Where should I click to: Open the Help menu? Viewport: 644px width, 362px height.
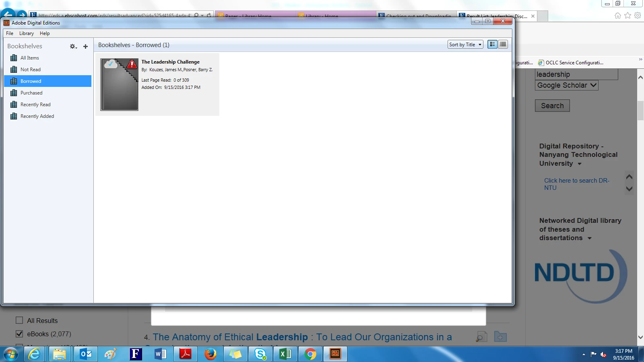(x=45, y=33)
